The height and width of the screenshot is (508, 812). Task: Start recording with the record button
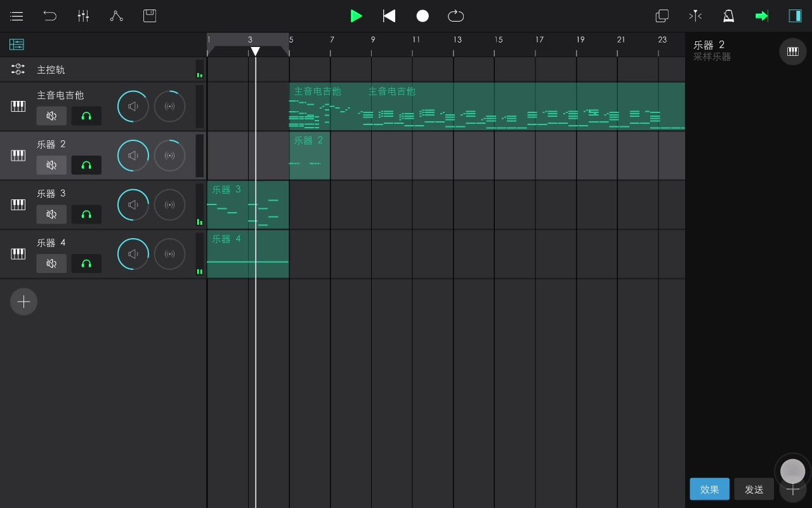pos(422,16)
